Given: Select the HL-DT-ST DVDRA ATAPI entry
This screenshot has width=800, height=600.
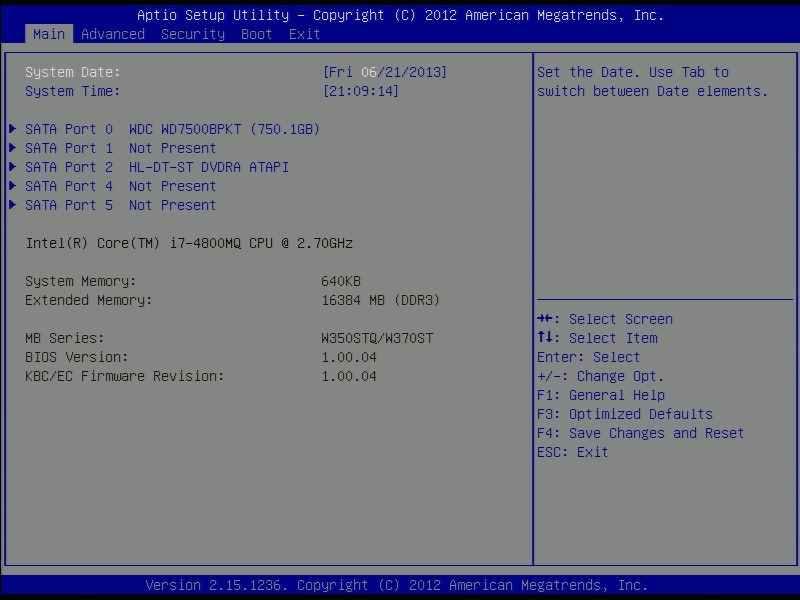Looking at the screenshot, I should [208, 167].
